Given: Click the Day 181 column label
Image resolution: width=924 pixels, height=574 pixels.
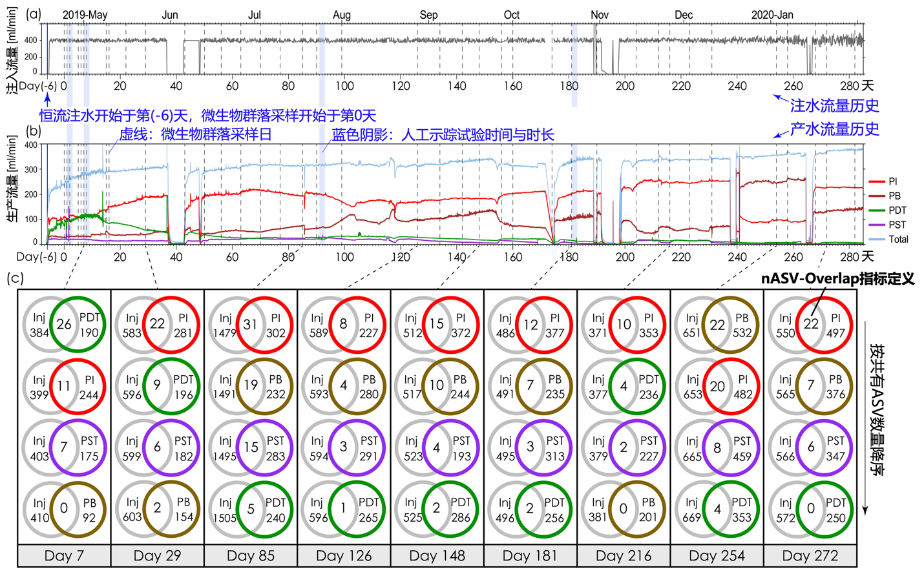Looking at the screenshot, I should pos(530,556).
